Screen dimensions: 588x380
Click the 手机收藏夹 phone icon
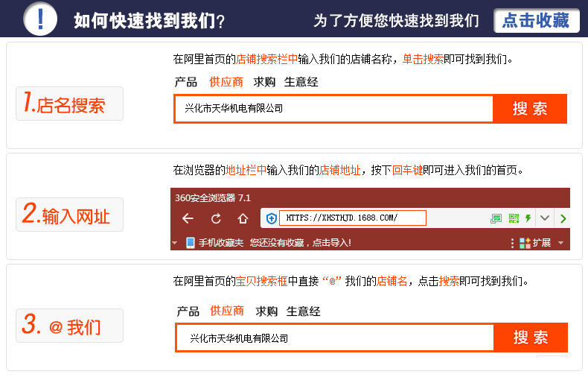(x=191, y=243)
